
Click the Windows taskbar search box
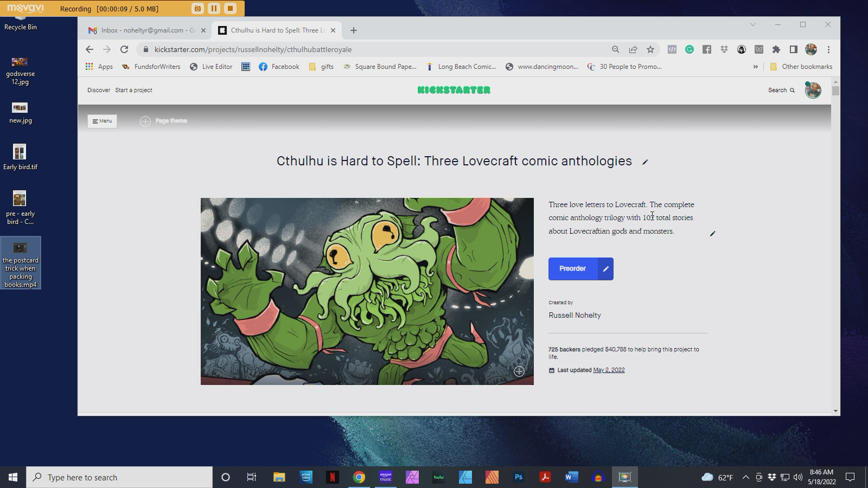tap(119, 477)
